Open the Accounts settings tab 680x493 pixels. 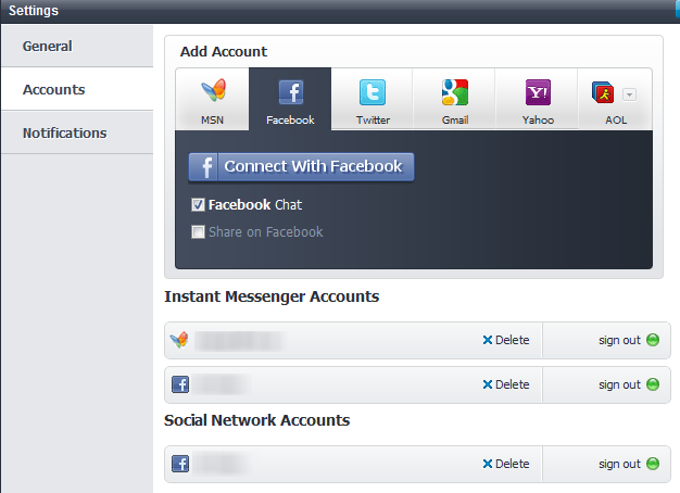(x=77, y=89)
